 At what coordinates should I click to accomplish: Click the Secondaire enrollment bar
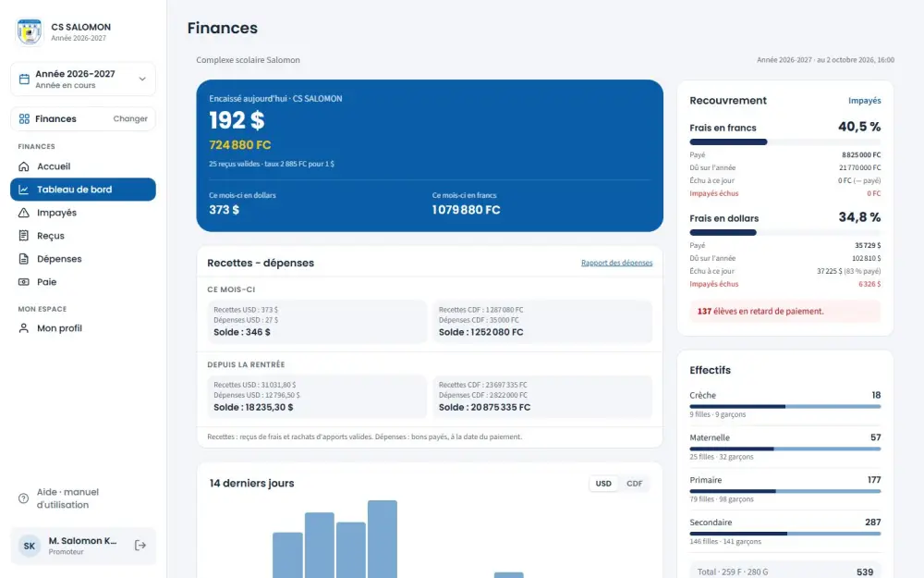click(784, 534)
